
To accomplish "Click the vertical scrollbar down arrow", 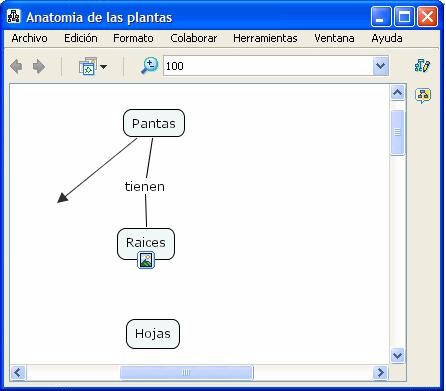I will (397, 355).
